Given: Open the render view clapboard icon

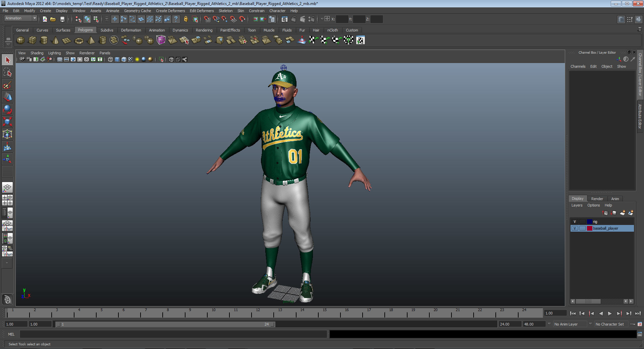Looking at the screenshot, I should click(x=284, y=19).
